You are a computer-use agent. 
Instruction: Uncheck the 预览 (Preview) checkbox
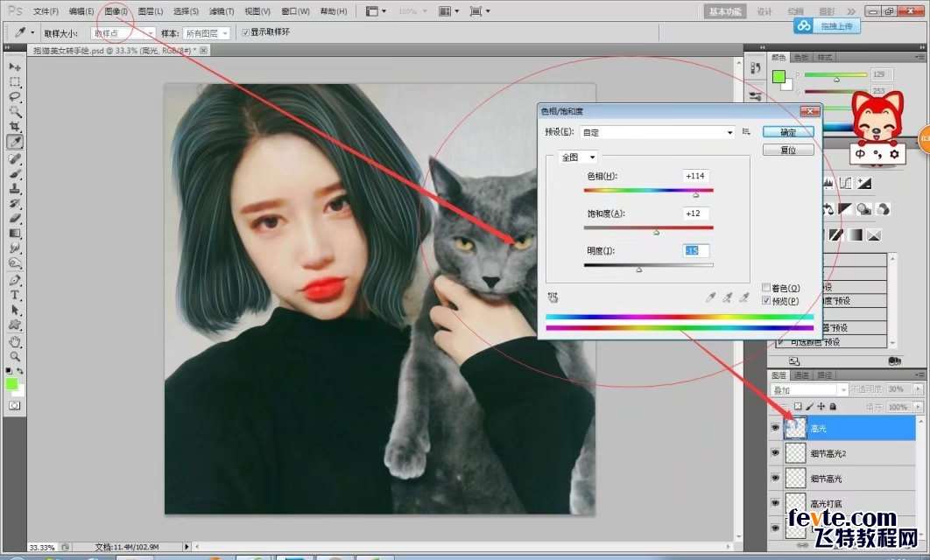pos(766,301)
